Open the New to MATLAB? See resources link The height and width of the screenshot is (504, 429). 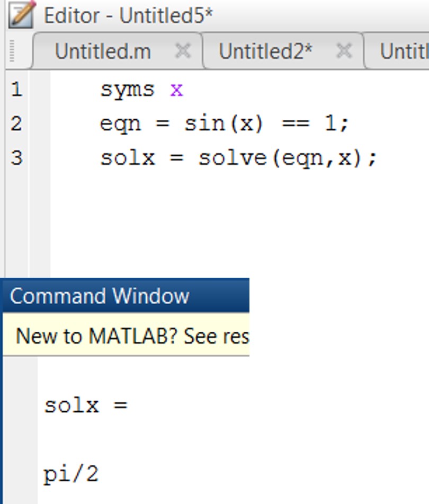pyautogui.click(x=132, y=336)
